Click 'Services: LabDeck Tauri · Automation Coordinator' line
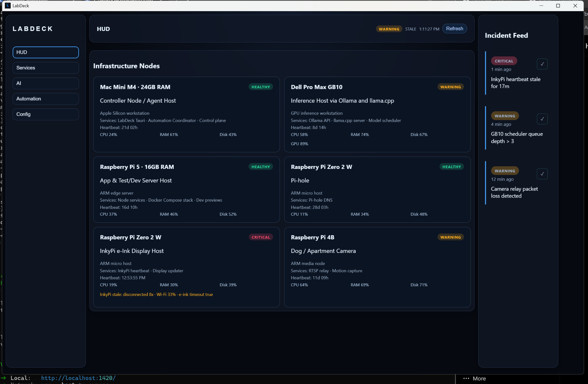This screenshot has height=384, width=588. [x=163, y=120]
